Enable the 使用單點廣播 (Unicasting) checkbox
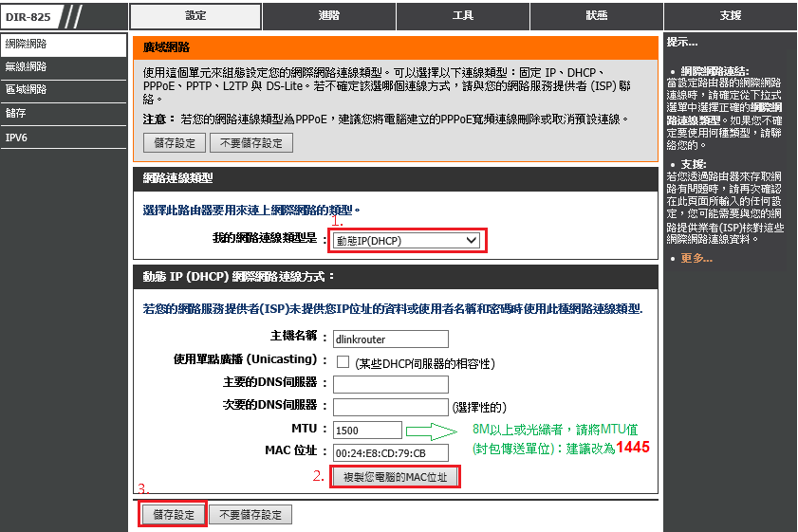Screen dimensions: 798x532 (x=343, y=361)
